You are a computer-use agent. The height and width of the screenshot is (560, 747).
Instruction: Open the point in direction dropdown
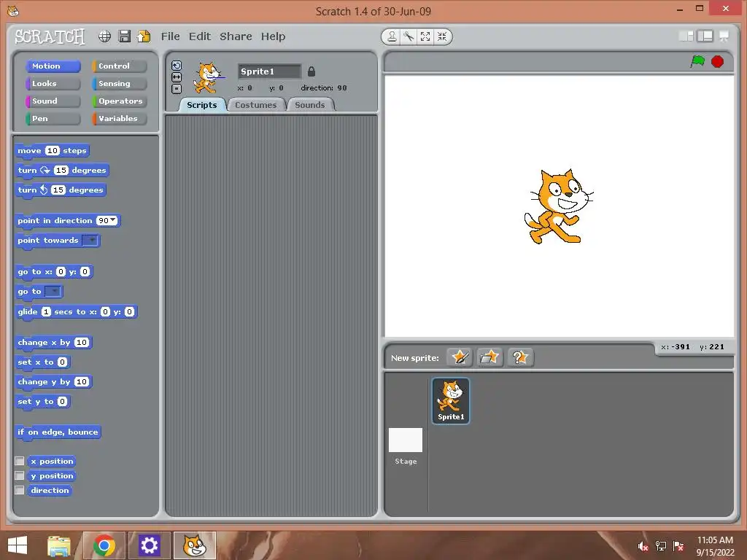(x=113, y=220)
